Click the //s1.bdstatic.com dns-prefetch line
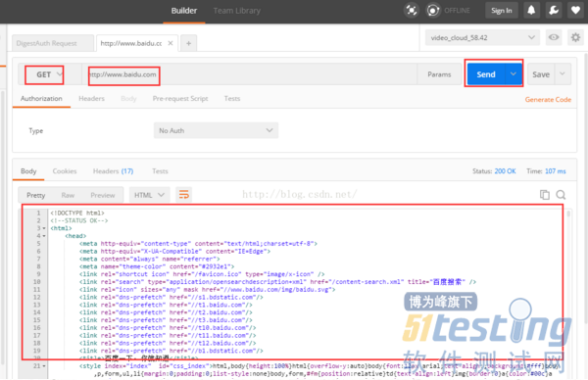 (x=171, y=297)
